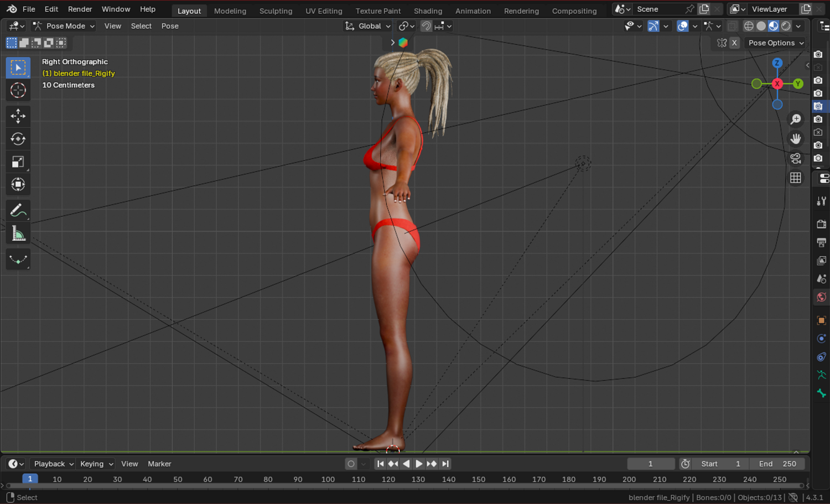Viewport: 830px width, 504px height.
Task: Pin the Scene with the pin icon
Action: (x=689, y=9)
